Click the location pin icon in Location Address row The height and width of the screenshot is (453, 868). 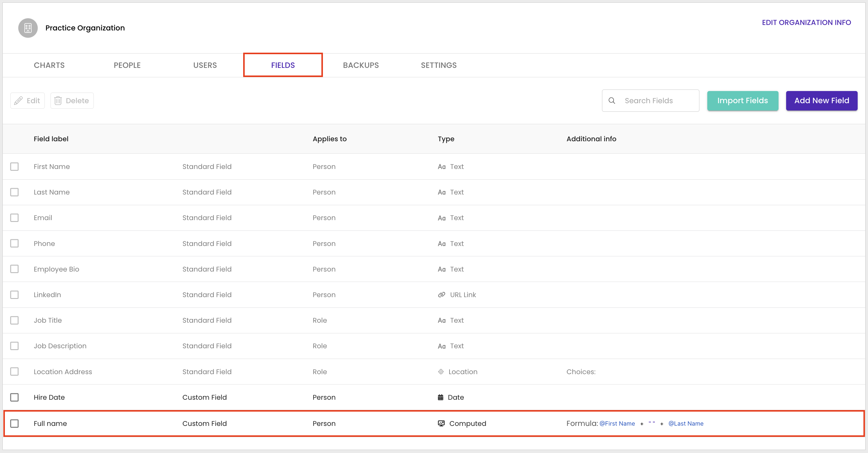(x=441, y=372)
